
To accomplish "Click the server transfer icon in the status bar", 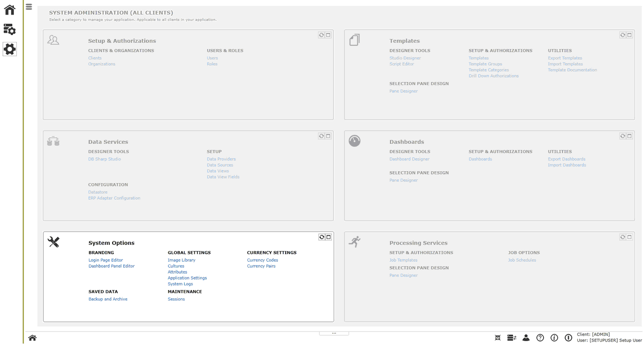I will (511, 337).
